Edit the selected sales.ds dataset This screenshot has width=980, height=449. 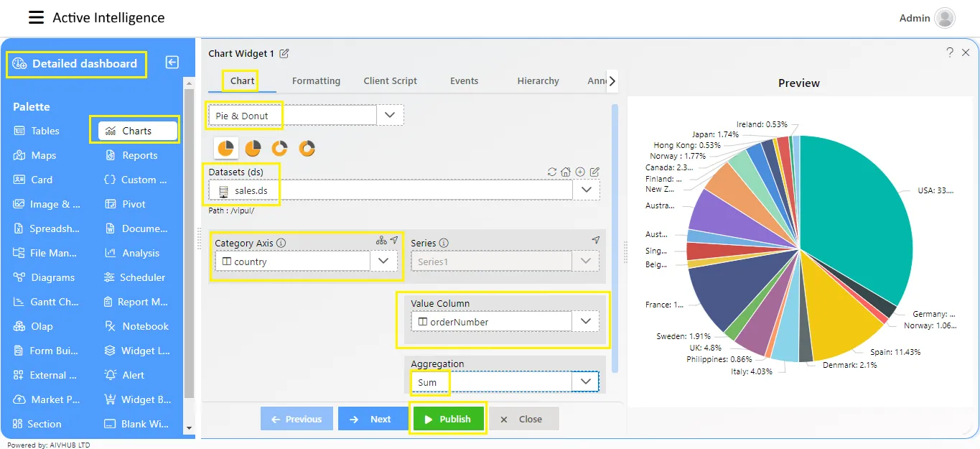(594, 172)
